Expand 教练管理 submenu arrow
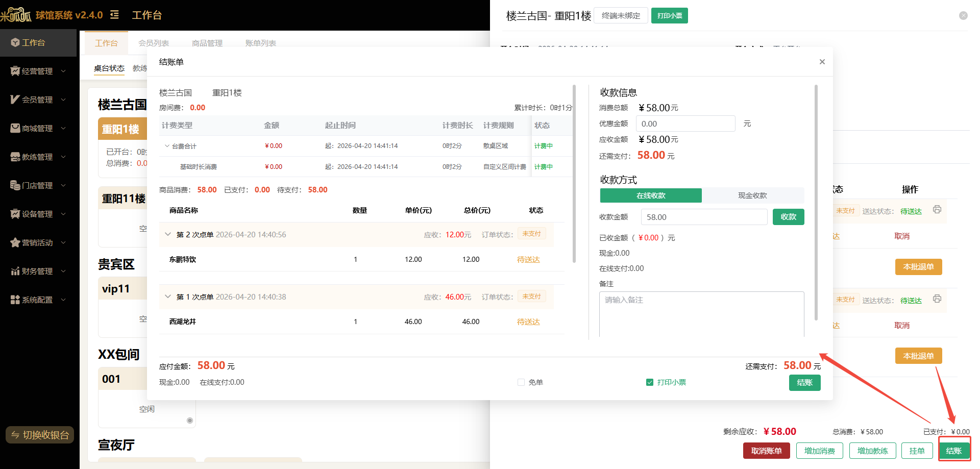The width and height of the screenshot is (980, 469). [x=63, y=157]
